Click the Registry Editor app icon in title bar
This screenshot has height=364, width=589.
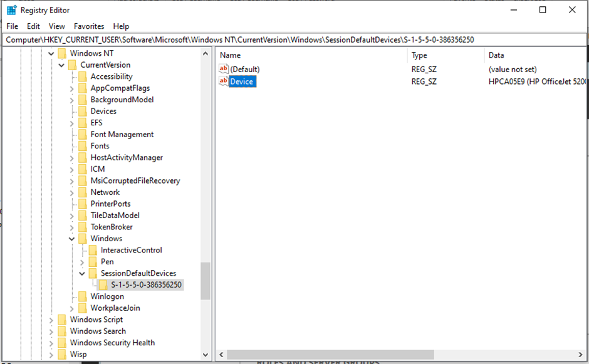coord(11,10)
